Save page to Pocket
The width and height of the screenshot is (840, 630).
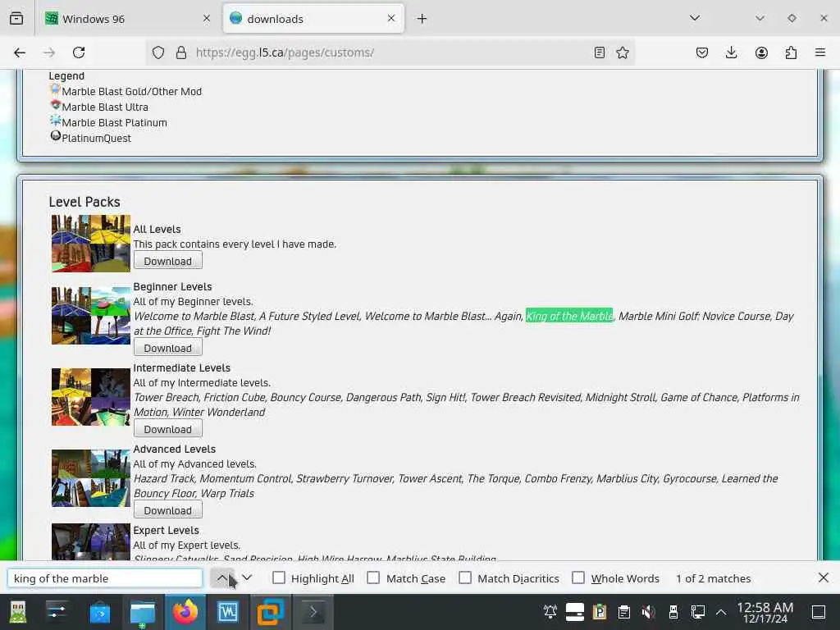click(x=702, y=52)
